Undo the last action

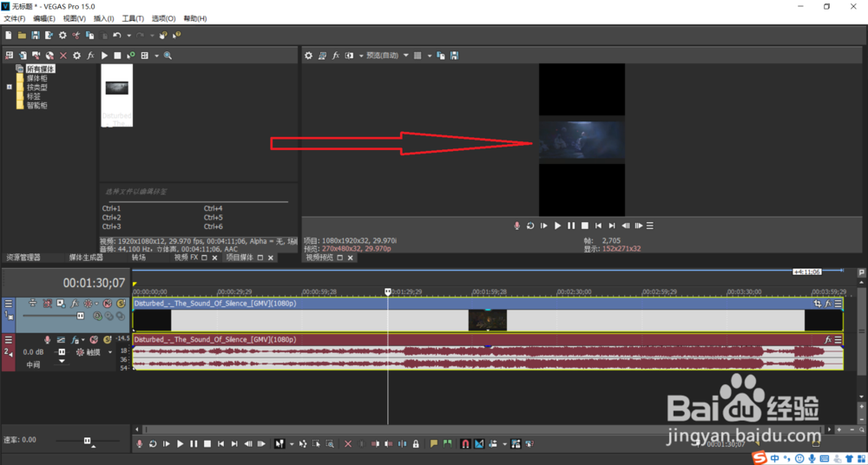(x=117, y=35)
